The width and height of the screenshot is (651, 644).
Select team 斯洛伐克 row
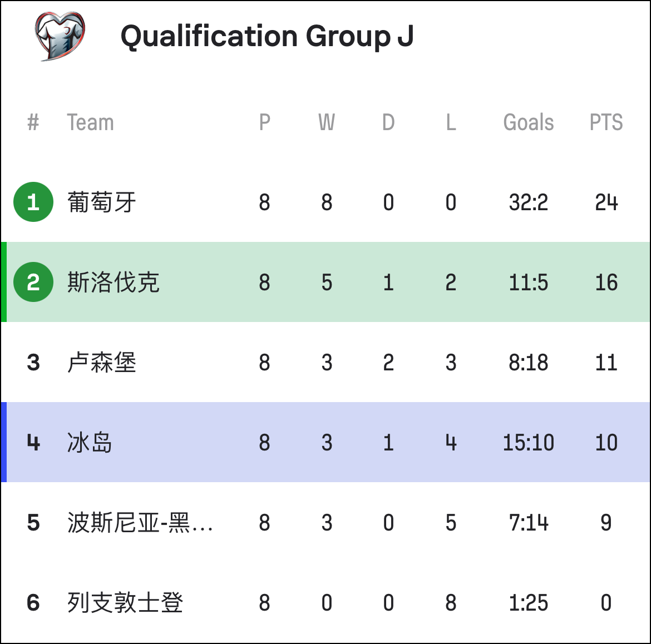coord(325,282)
